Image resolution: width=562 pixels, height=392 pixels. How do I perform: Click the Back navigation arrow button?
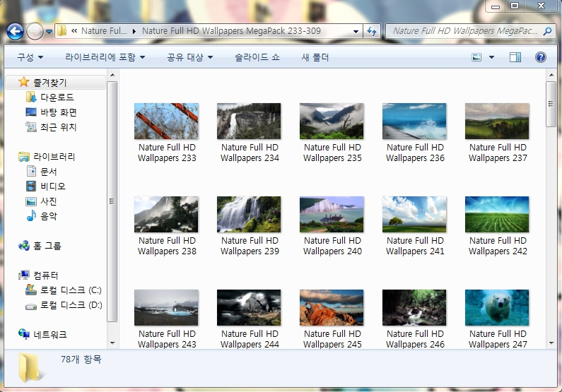pyautogui.click(x=15, y=31)
